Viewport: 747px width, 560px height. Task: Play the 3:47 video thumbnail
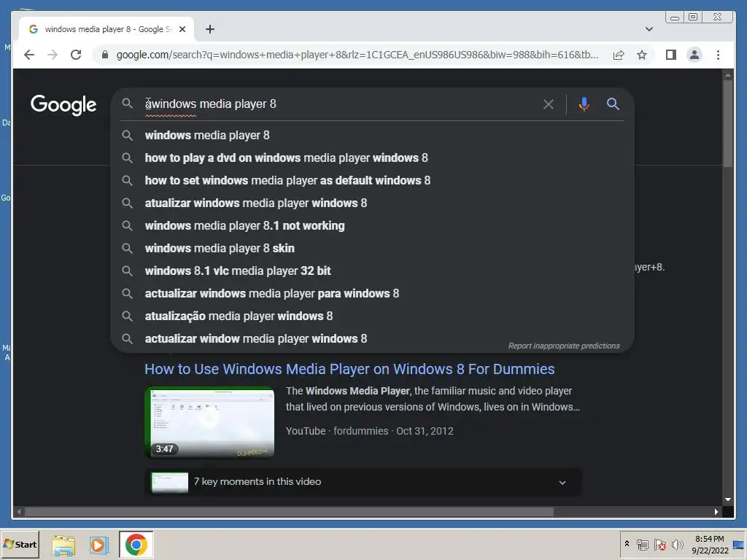(209, 423)
